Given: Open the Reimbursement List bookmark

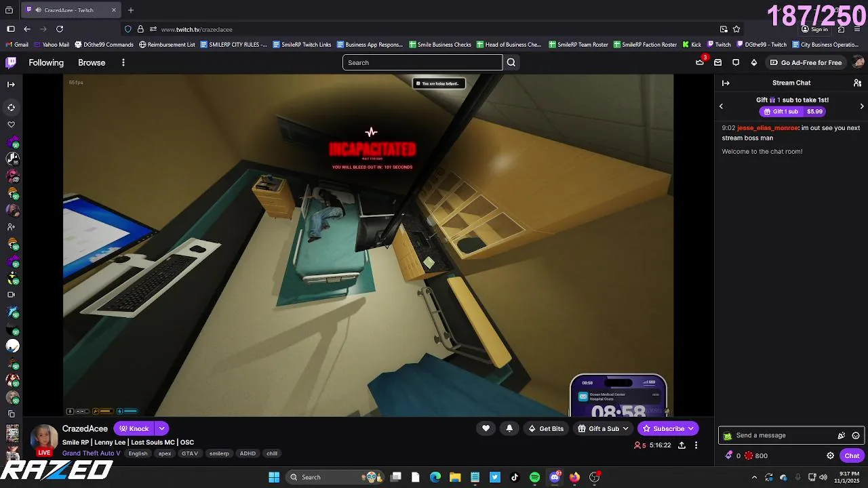Looking at the screenshot, I should [167, 45].
